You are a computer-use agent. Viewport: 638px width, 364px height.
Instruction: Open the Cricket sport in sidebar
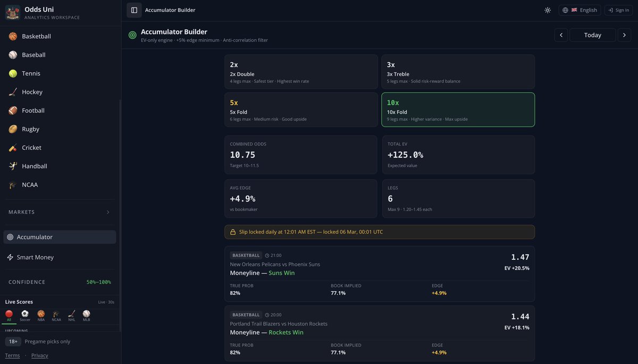pyautogui.click(x=60, y=148)
